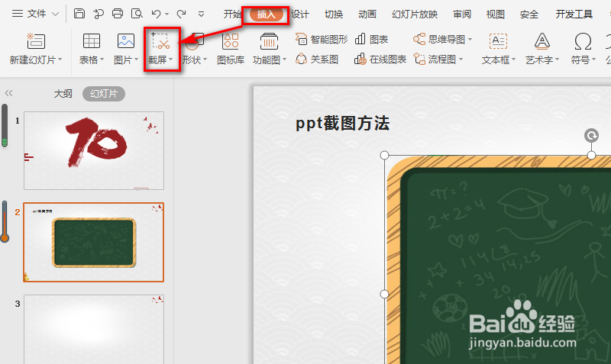Switch to the 设计 tab
Screen dimensions: 611x364
300,14
